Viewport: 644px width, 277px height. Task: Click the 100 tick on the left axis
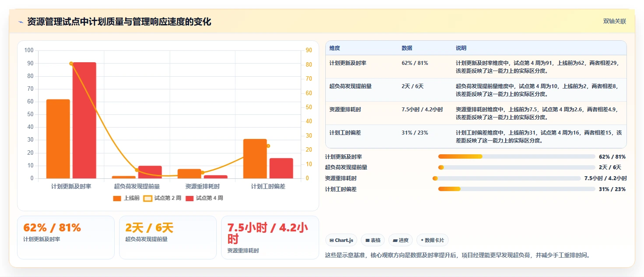[x=29, y=50]
